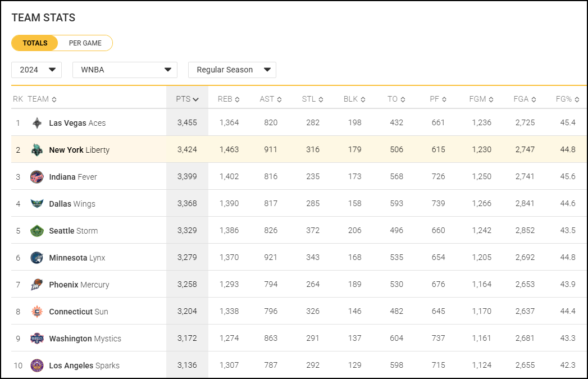Switch to the TOTALS view
The height and width of the screenshot is (379, 588).
point(35,43)
